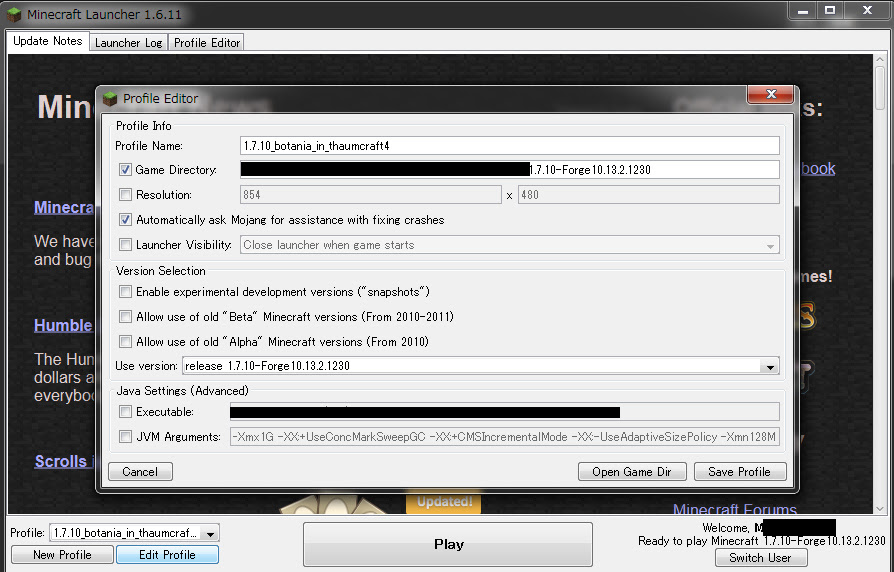
Task: Click Open Game Dir button
Action: (x=632, y=472)
